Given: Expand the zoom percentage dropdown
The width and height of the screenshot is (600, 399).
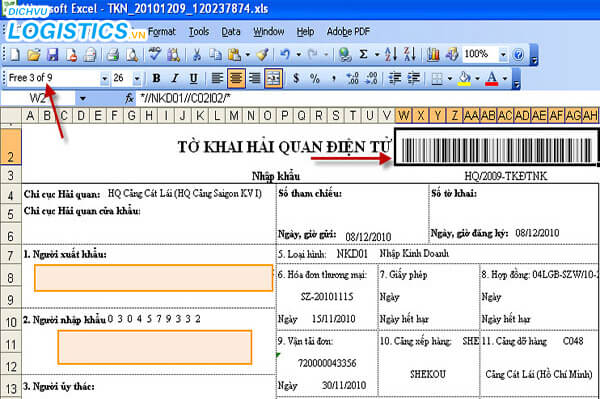Looking at the screenshot, I should [x=503, y=55].
